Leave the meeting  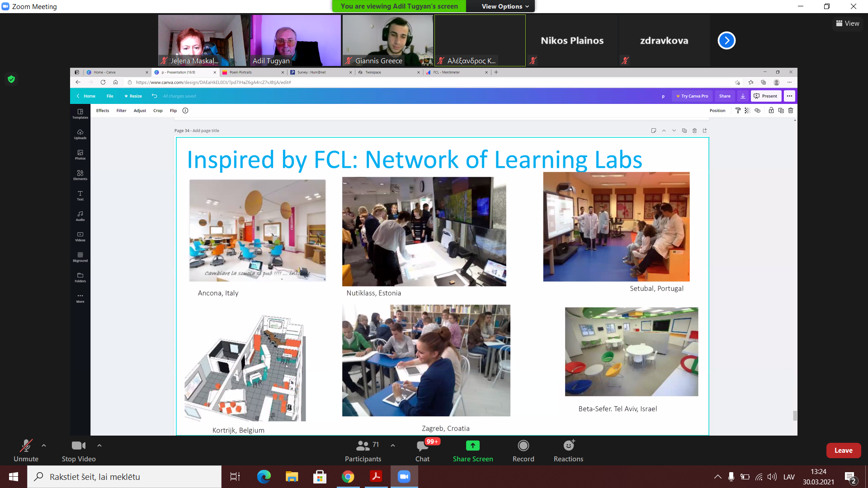click(x=843, y=450)
